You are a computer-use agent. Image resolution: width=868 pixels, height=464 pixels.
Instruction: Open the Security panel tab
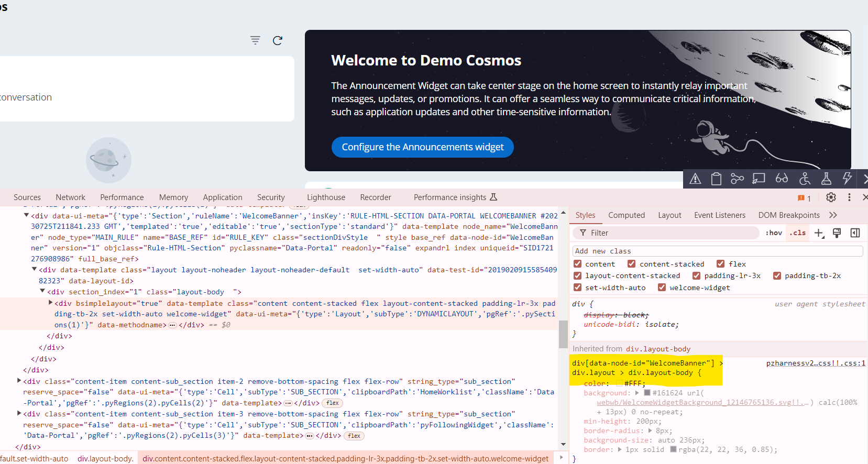point(271,197)
